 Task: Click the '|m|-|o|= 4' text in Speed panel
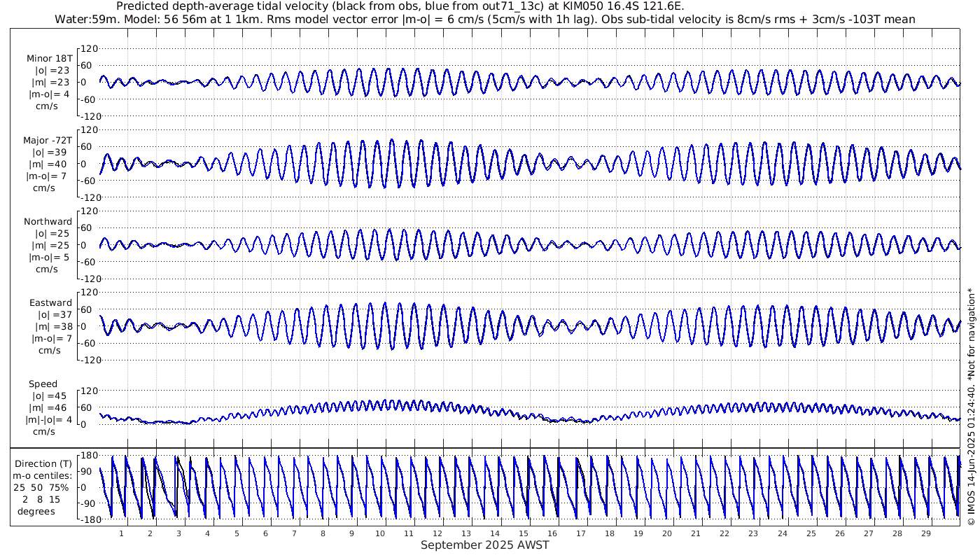click(49, 420)
